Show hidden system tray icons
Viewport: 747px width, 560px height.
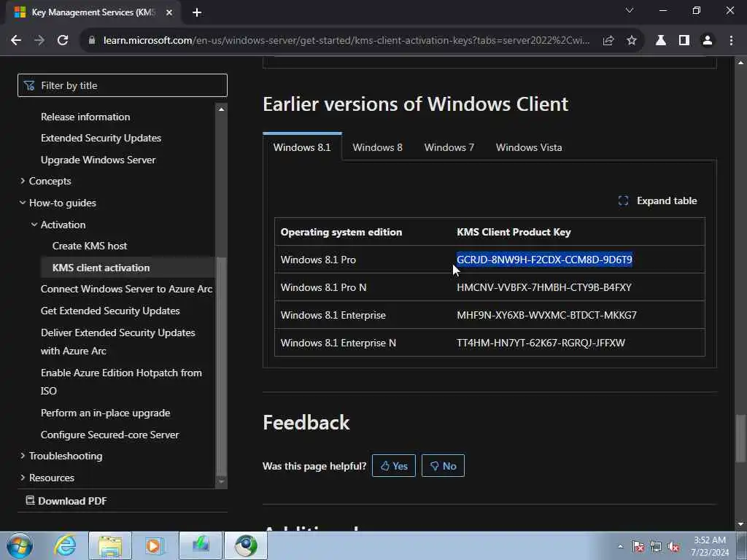(620, 546)
